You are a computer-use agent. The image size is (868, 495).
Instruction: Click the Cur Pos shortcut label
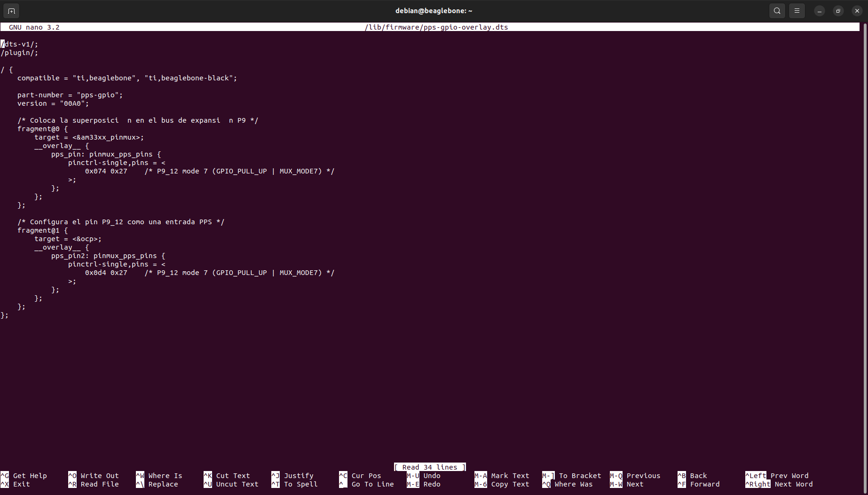click(366, 476)
